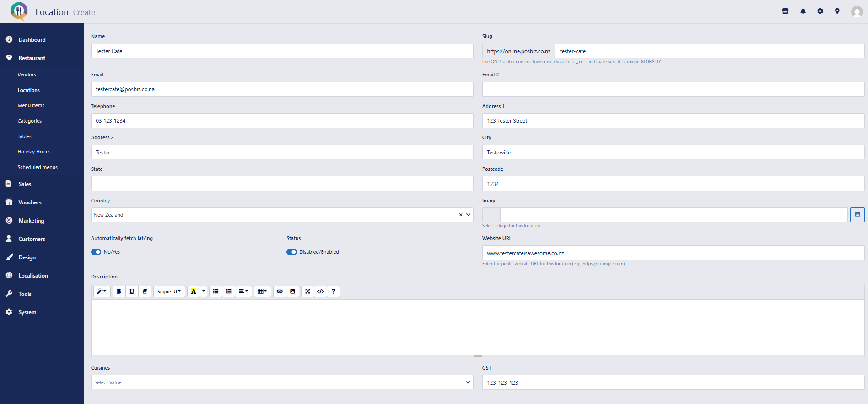This screenshot has width=868, height=404.
Task: Open notifications via the bell icon
Action: (803, 11)
